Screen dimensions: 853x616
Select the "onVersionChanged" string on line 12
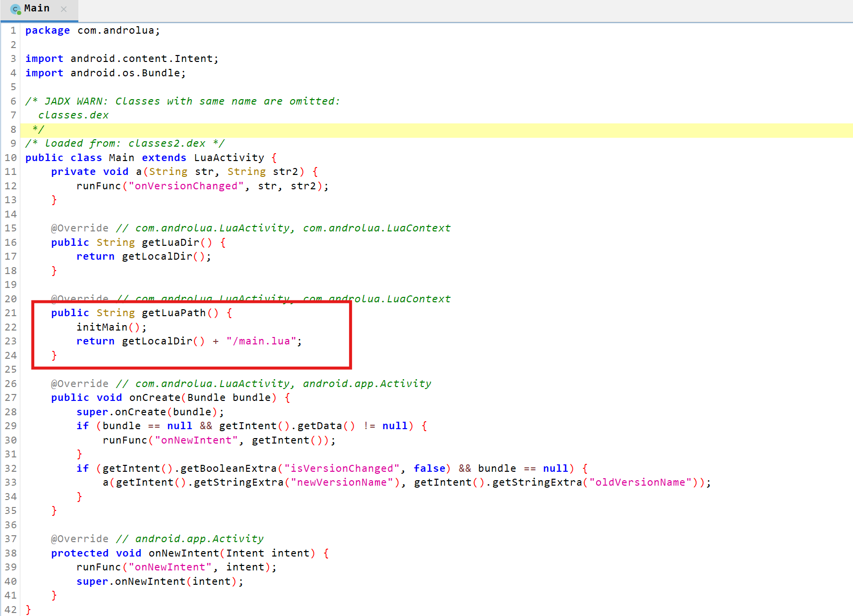pyautogui.click(x=186, y=186)
